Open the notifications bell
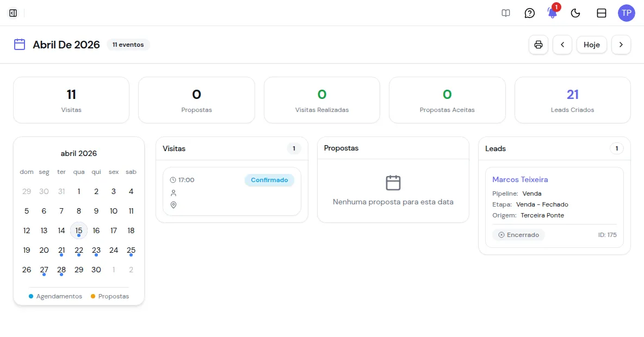 point(553,13)
